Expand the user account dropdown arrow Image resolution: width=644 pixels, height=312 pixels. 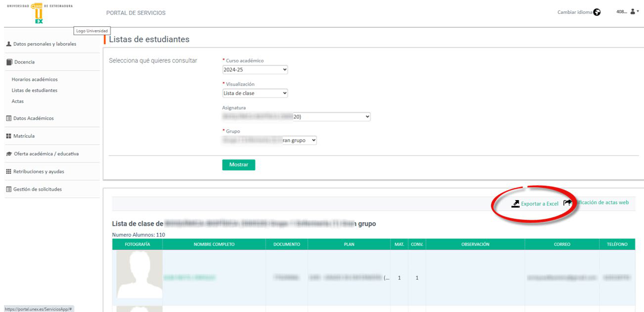click(638, 11)
